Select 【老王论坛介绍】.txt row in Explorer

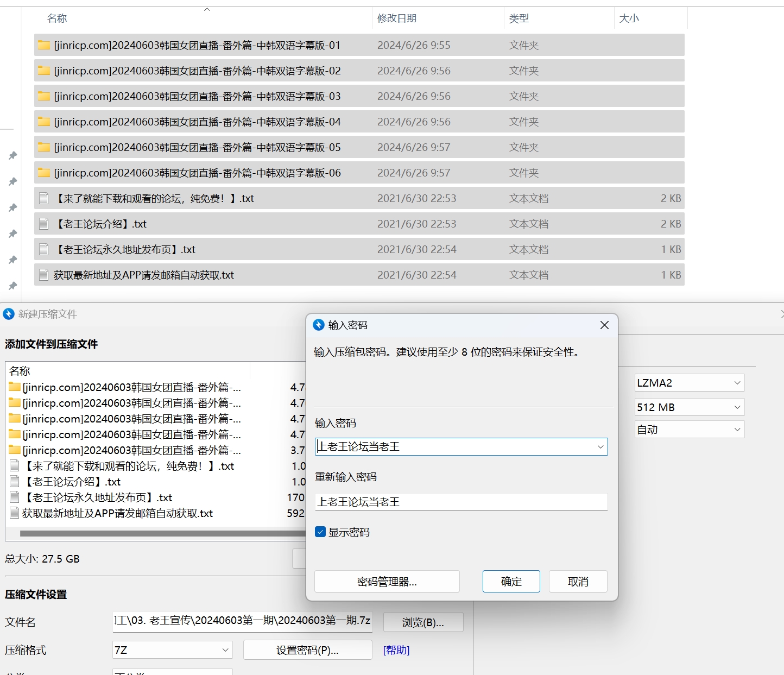pyautogui.click(x=359, y=224)
